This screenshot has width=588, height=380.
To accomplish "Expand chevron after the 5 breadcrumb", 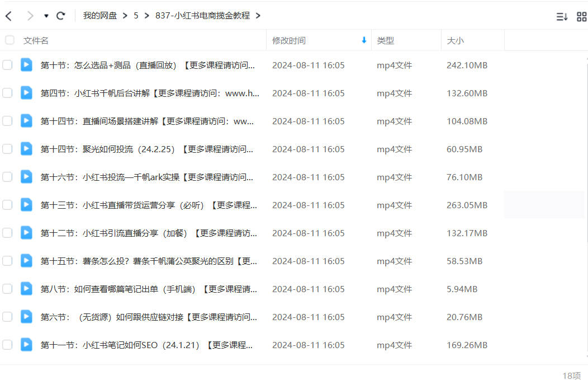I will (x=146, y=16).
